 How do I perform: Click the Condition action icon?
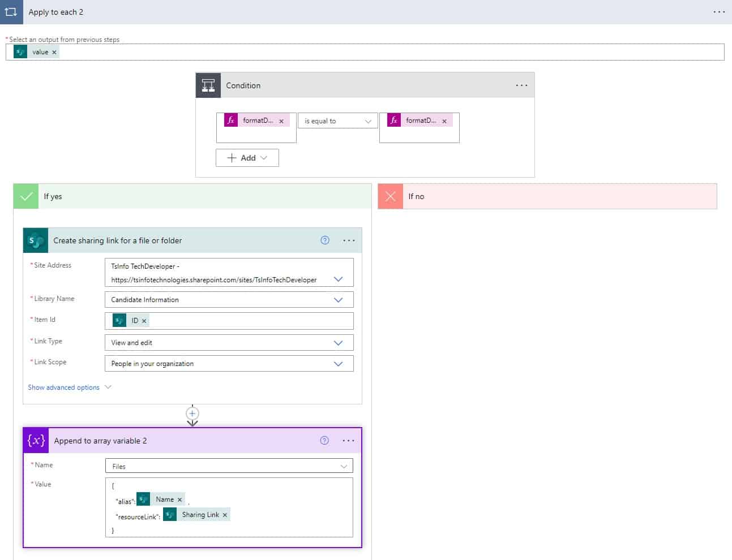tap(208, 85)
